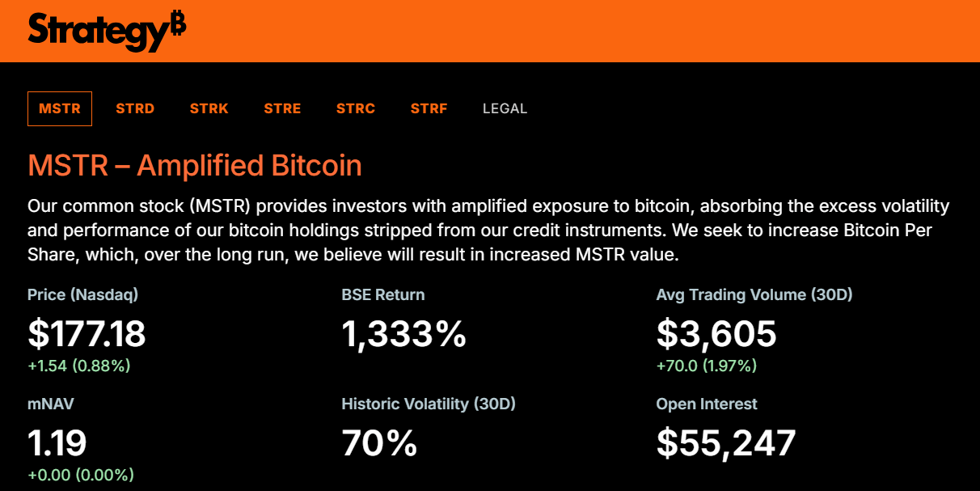Click the Strategy logo in the header

coord(107,31)
